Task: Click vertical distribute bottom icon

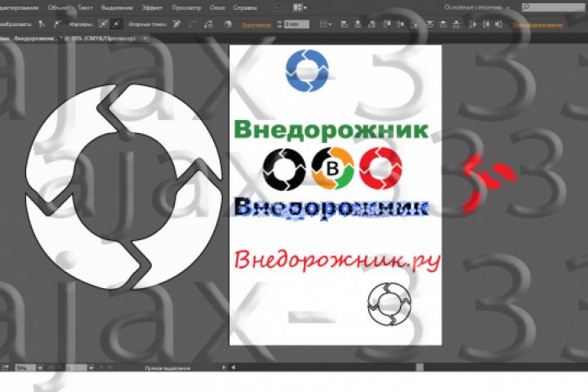Action: (457, 24)
